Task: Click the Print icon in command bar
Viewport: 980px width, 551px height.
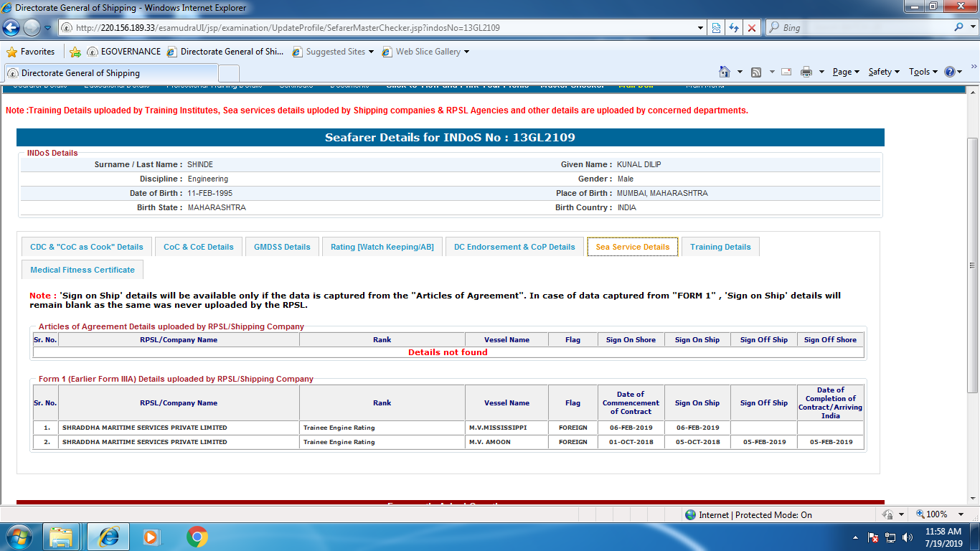Action: tap(806, 72)
